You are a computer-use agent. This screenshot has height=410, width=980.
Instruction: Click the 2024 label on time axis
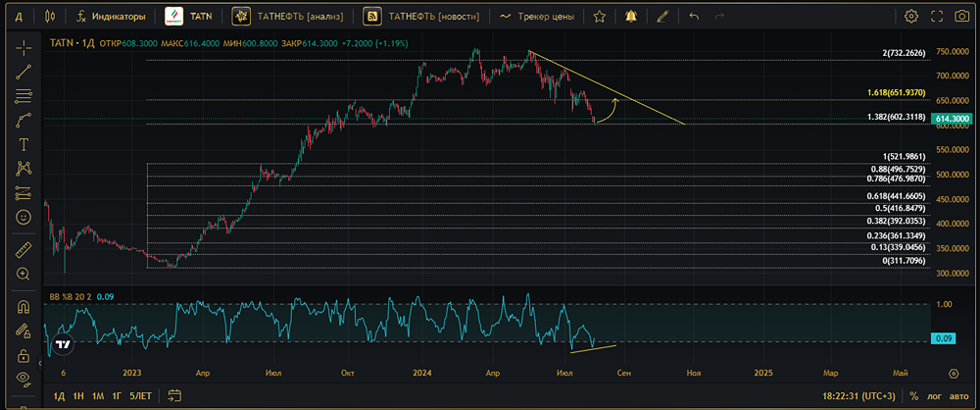tap(423, 373)
